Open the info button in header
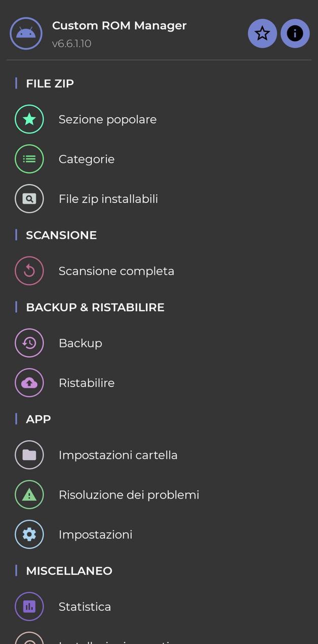Viewport: 318px width, 644px height. tap(295, 33)
